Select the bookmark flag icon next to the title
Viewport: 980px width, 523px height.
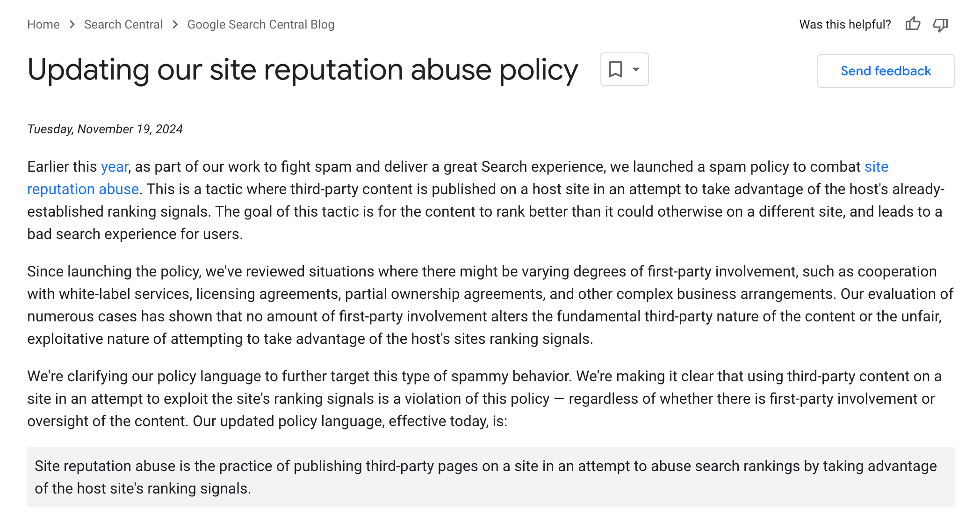click(x=615, y=69)
